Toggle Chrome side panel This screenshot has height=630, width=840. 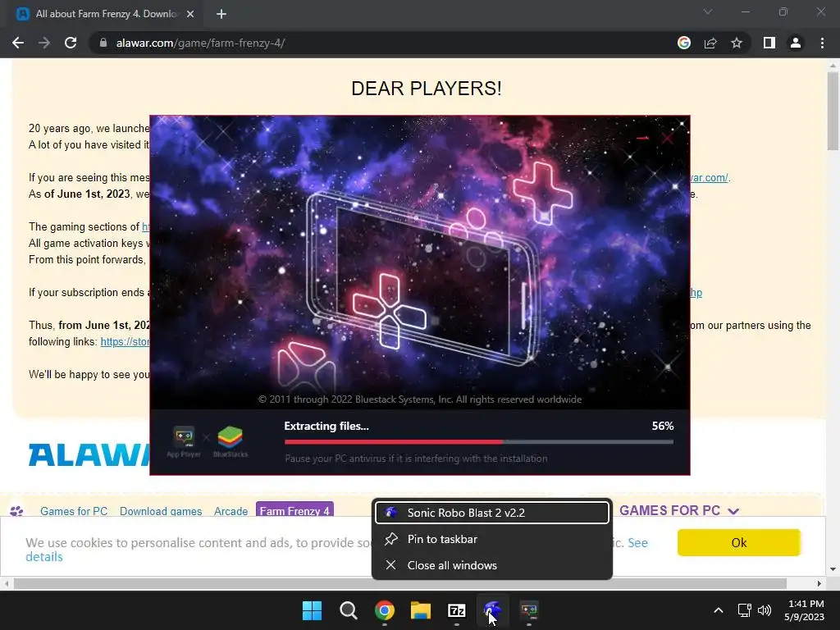coord(769,43)
